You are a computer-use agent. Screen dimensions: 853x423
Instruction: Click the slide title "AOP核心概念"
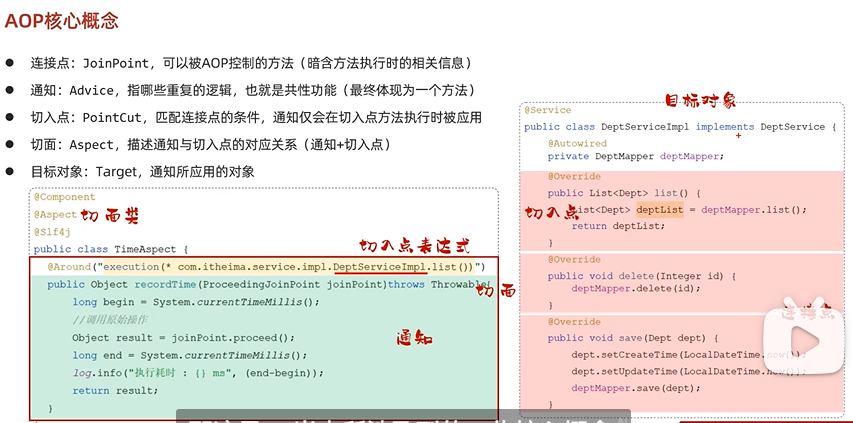click(61, 21)
